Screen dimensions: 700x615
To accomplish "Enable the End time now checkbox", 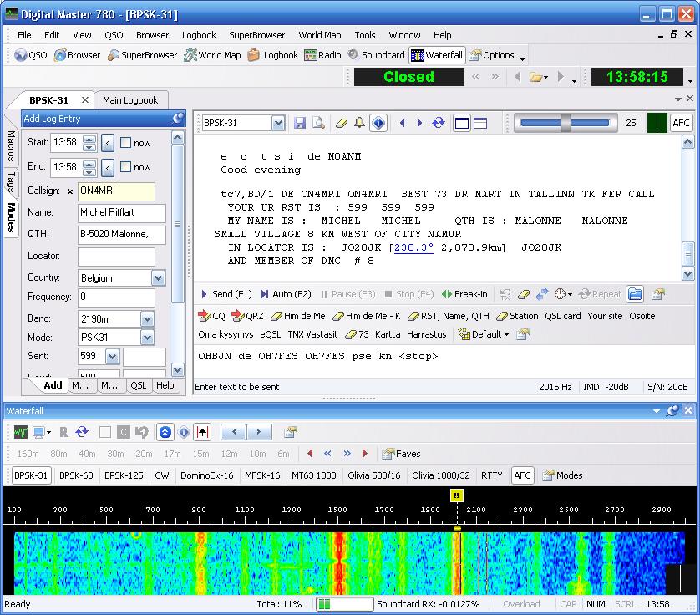I will click(x=126, y=167).
